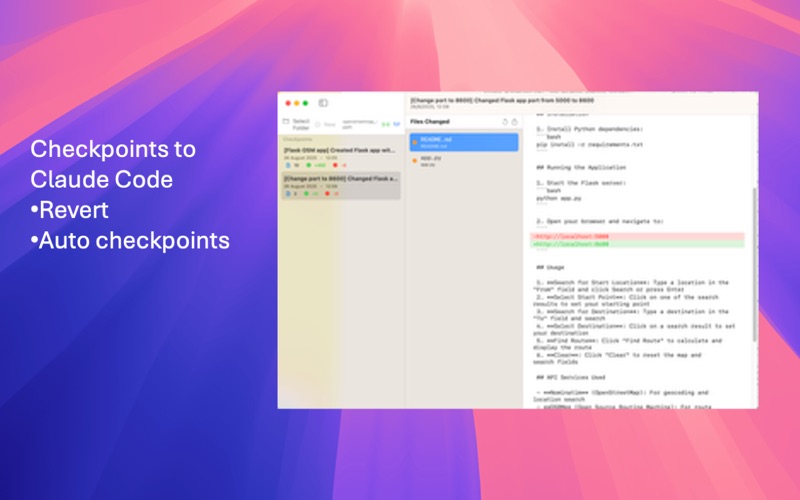The height and width of the screenshot is (500, 800).
Task: Click the file count icon on Flask OSM checkpoint
Action: [x=288, y=165]
